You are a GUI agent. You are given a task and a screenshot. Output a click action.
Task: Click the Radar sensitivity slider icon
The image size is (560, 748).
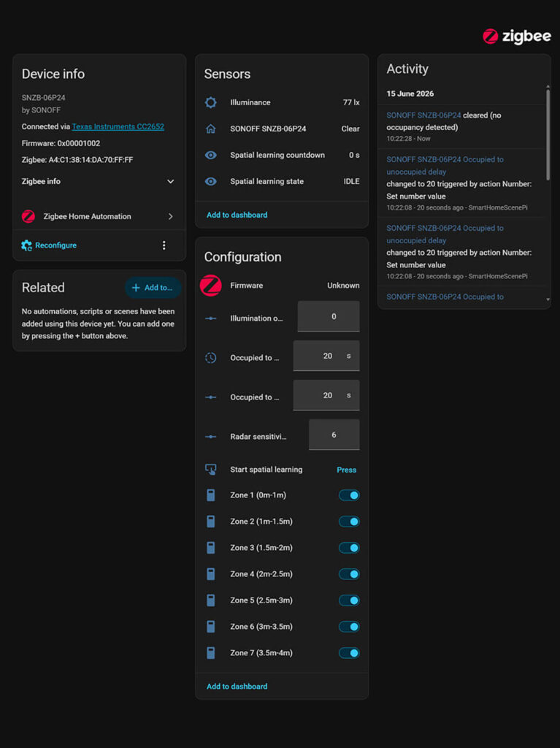(x=210, y=437)
